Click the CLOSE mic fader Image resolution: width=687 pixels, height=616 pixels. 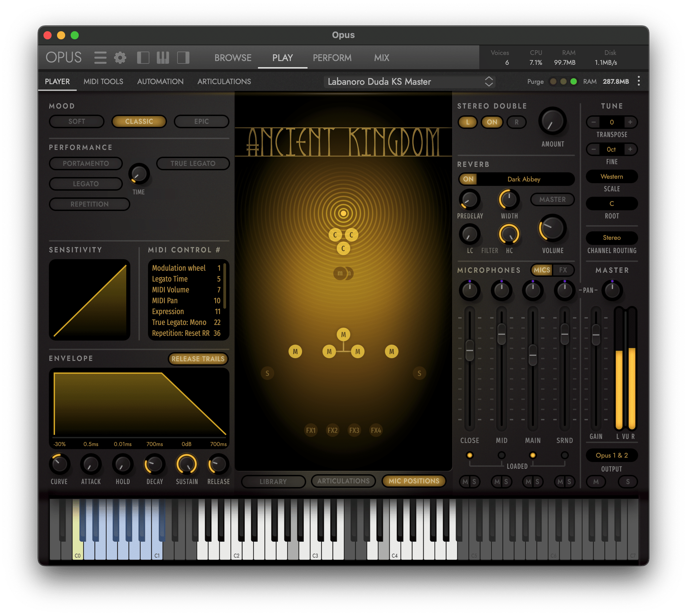pos(470,350)
